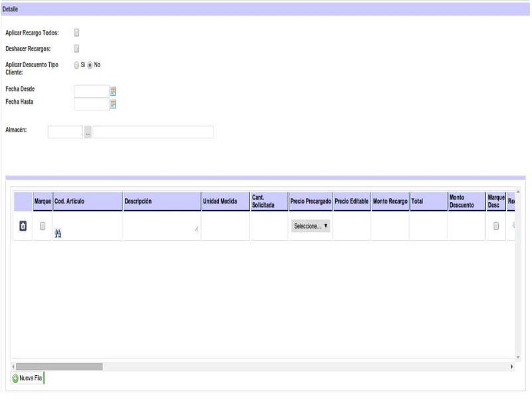The image size is (532, 399).
Task: Tick the Marque Desc checkbox in the row
Action: pyautogui.click(x=495, y=226)
